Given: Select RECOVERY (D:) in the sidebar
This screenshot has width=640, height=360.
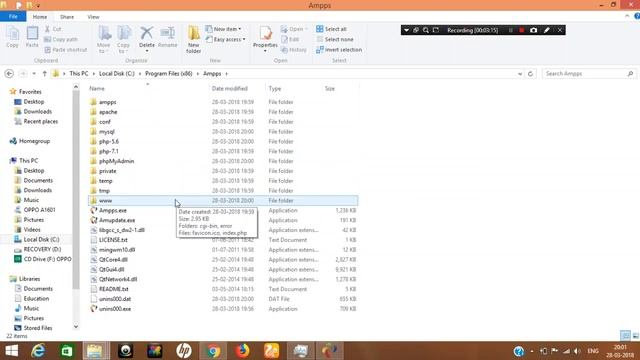Looking at the screenshot, I should click(x=42, y=249).
